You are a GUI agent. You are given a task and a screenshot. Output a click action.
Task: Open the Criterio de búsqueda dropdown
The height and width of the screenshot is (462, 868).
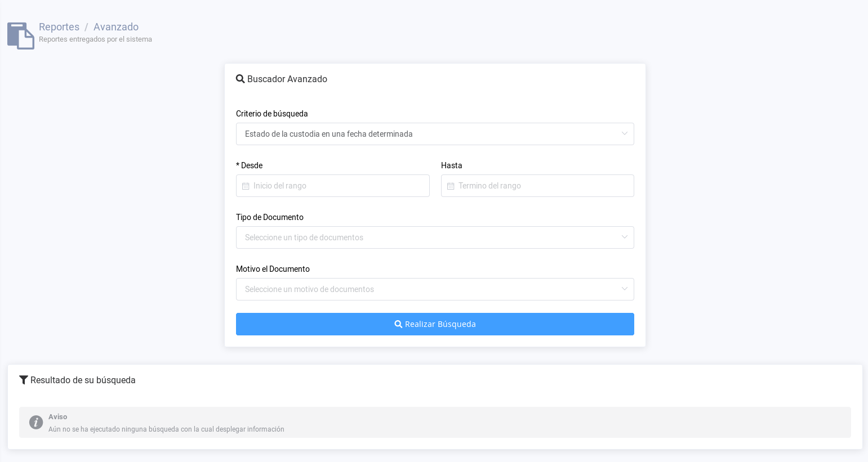(434, 134)
